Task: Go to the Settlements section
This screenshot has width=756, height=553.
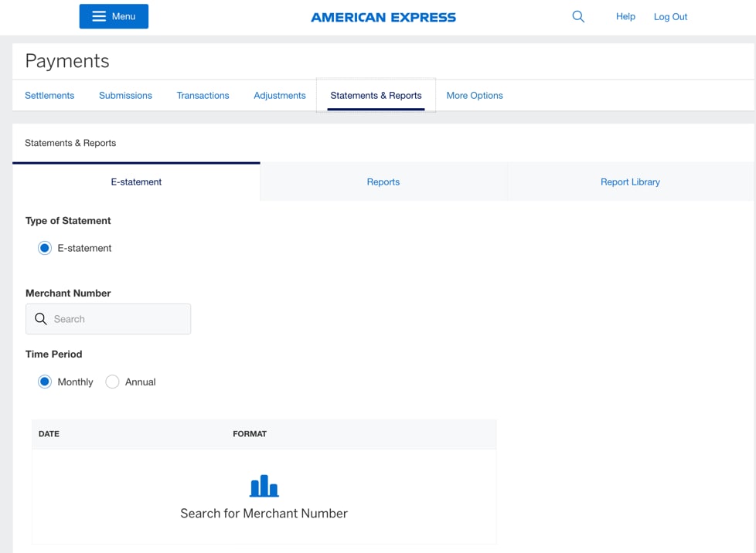Action: coord(49,95)
